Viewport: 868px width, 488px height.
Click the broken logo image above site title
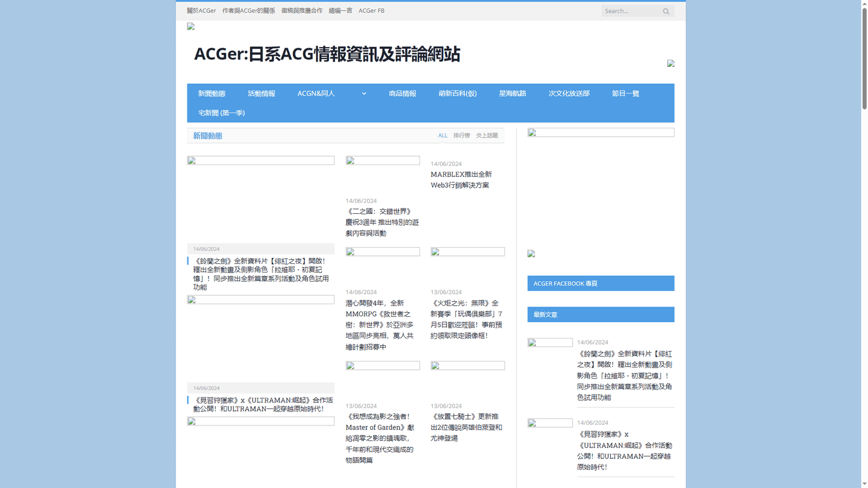(191, 27)
